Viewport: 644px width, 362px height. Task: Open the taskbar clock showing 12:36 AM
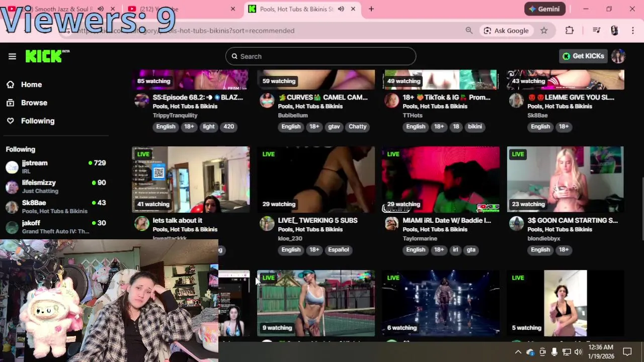pyautogui.click(x=601, y=351)
